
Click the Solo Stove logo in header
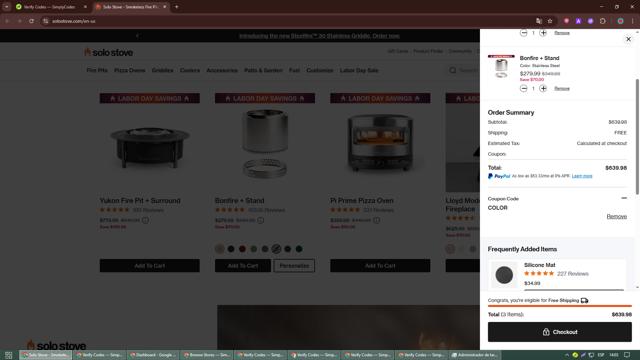(109, 52)
